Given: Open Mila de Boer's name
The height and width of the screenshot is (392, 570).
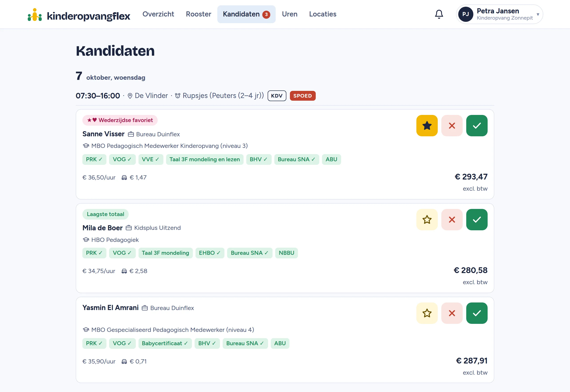Looking at the screenshot, I should (102, 228).
